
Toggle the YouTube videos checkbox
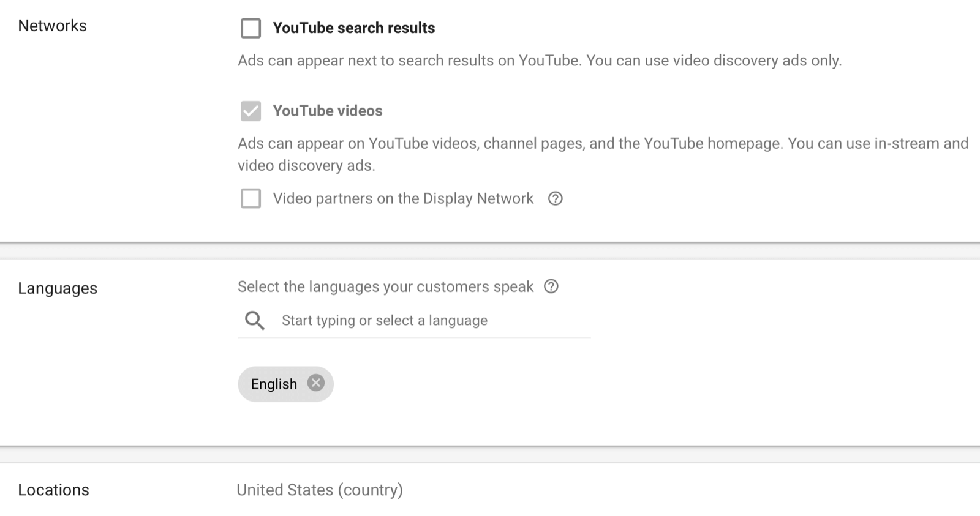pos(251,111)
